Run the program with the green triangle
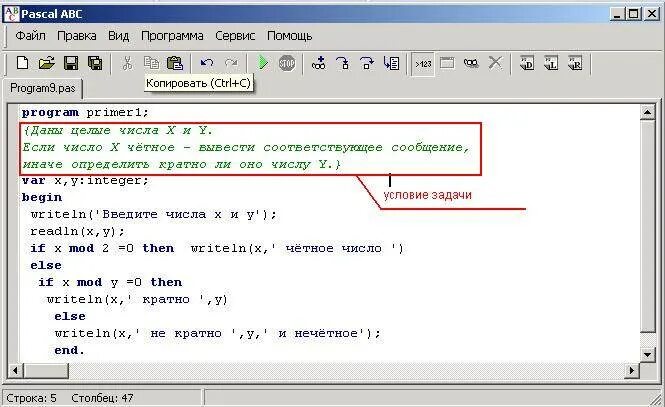 [263, 63]
